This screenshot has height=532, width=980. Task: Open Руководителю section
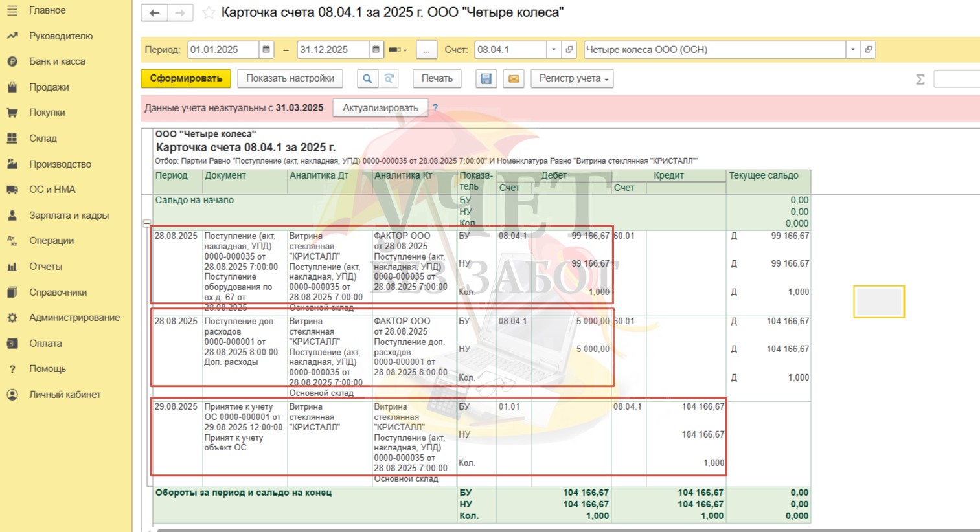click(x=60, y=36)
